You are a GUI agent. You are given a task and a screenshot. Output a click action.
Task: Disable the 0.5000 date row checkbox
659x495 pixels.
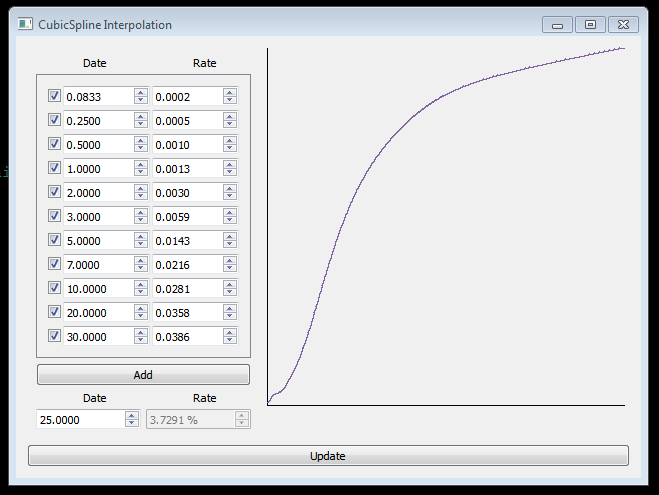(54, 144)
